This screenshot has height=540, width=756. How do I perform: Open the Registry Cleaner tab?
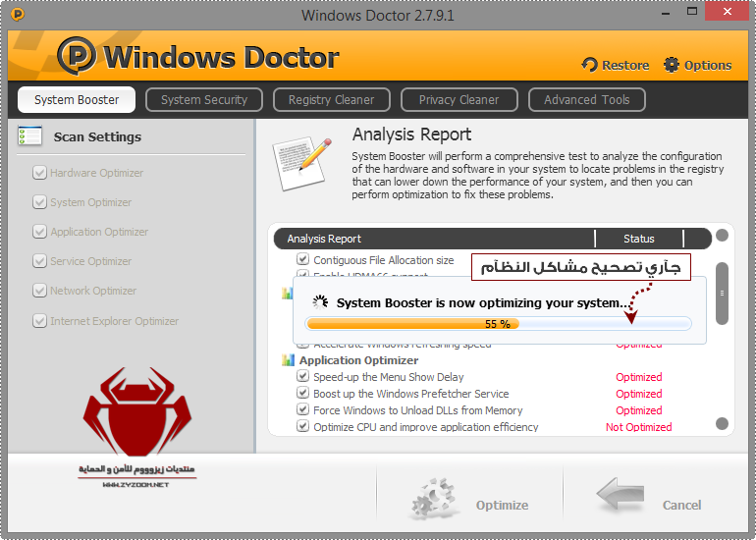(331, 100)
